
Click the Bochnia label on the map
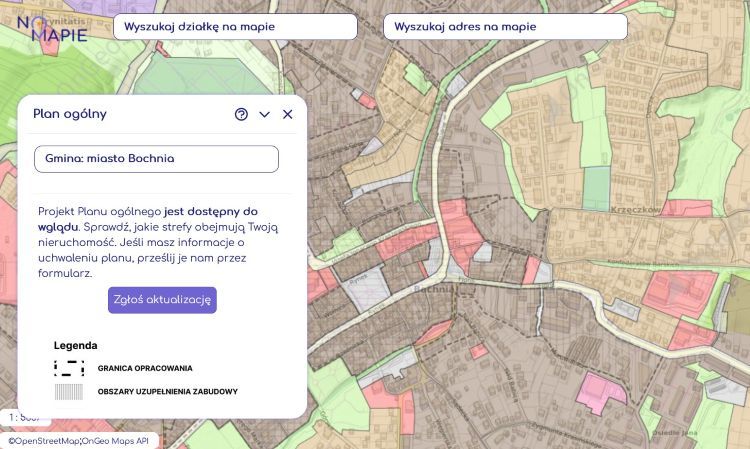[x=432, y=289]
